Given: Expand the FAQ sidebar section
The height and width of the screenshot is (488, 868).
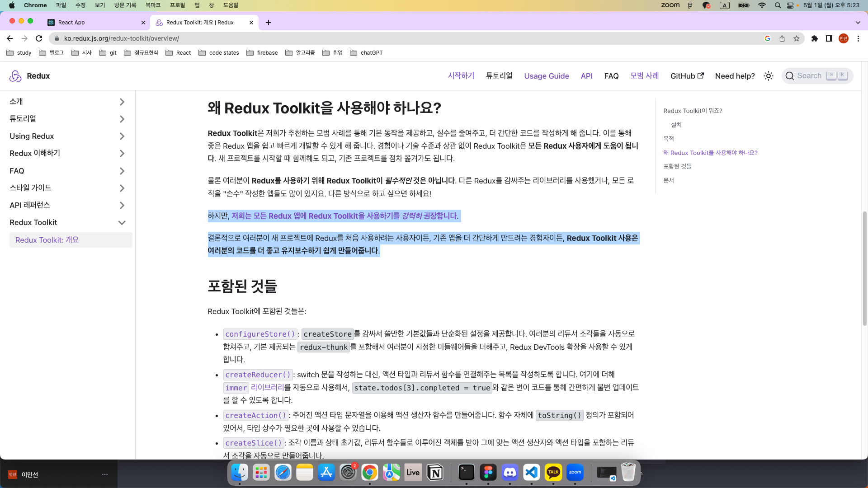Looking at the screenshot, I should pyautogui.click(x=122, y=171).
